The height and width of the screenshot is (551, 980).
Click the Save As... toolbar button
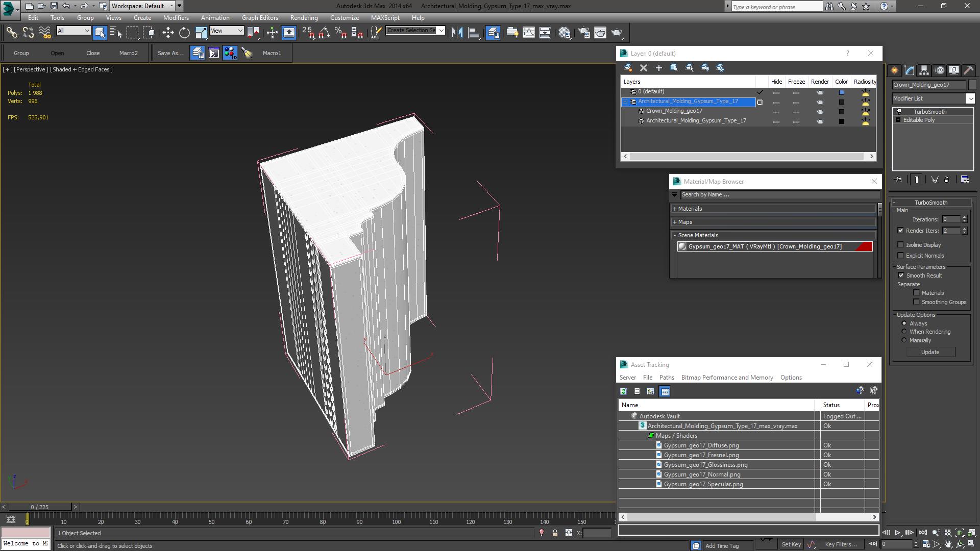coord(170,53)
